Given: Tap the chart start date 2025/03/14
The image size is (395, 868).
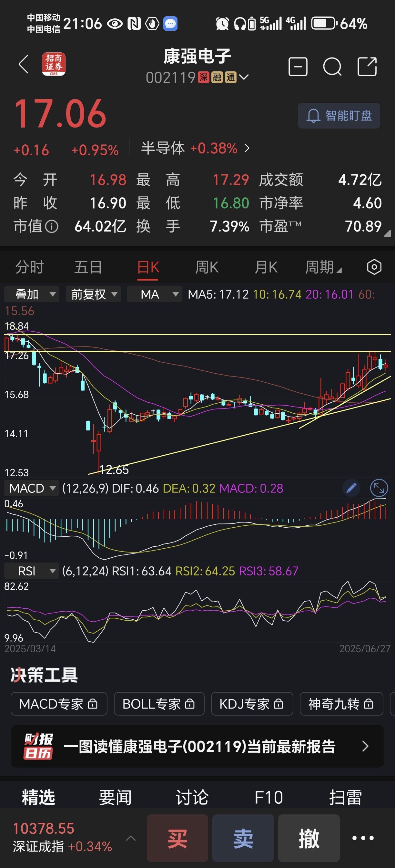Looking at the screenshot, I should click(x=30, y=648).
